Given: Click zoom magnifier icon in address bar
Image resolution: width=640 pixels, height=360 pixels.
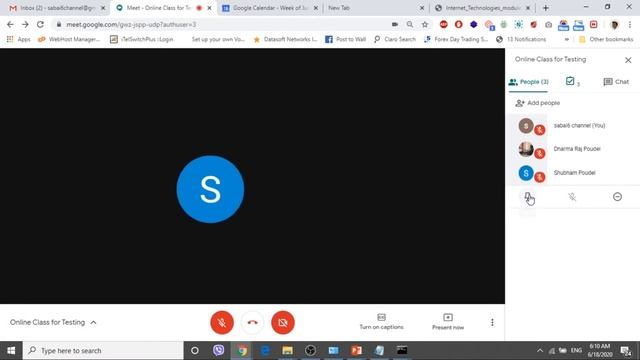Looking at the screenshot, I should point(409,24).
